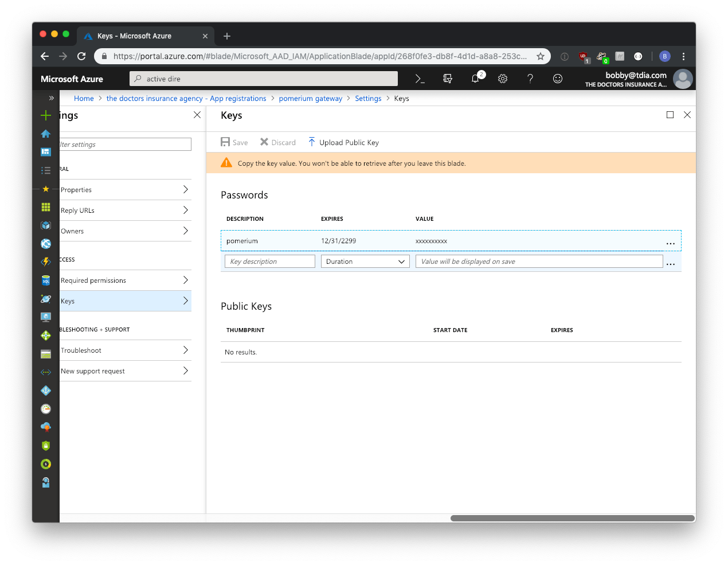This screenshot has width=728, height=565.
Task: Open Virtual networks sidebar icon
Action: [x=46, y=372]
